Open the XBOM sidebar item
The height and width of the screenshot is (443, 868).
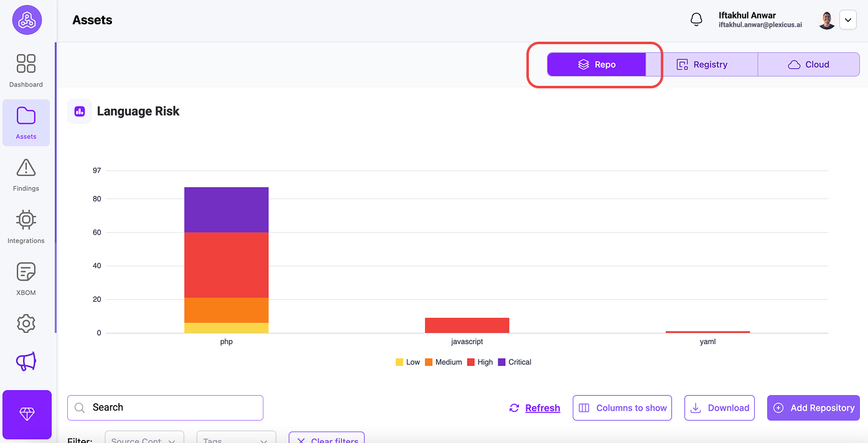tap(26, 277)
